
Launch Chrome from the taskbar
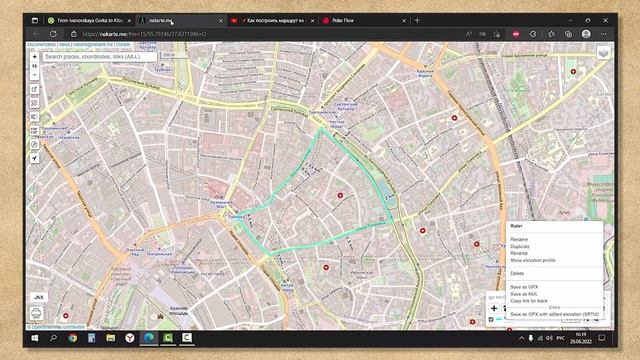73,338
